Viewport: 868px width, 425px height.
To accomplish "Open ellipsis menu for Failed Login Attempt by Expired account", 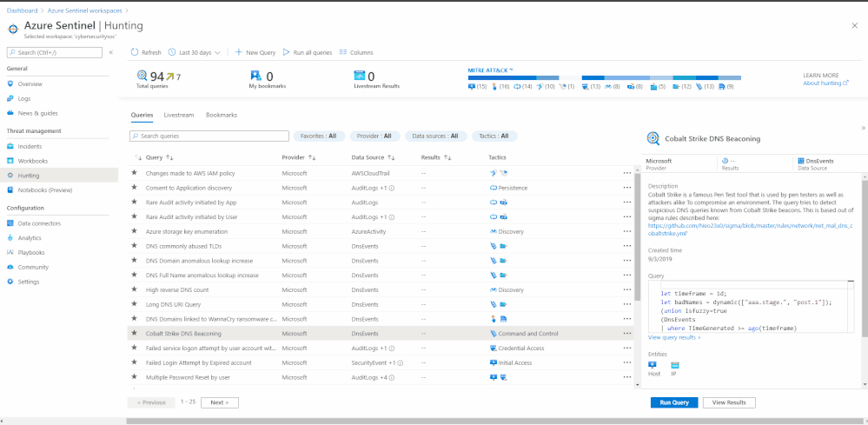I will [x=626, y=363].
